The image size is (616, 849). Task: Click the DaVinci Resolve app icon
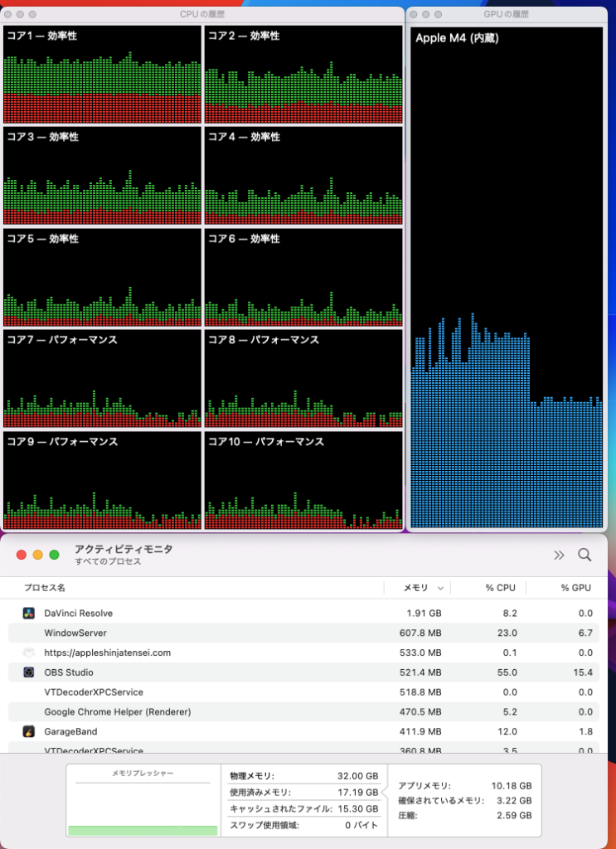coord(29,613)
